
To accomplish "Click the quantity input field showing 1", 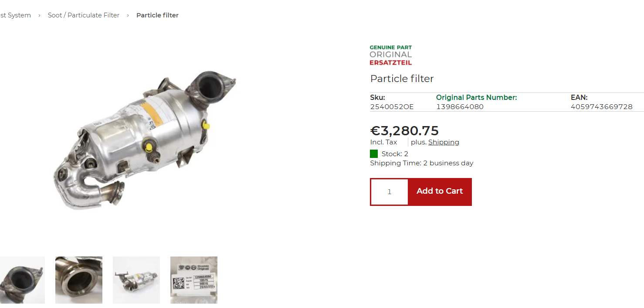I will pyautogui.click(x=390, y=192).
